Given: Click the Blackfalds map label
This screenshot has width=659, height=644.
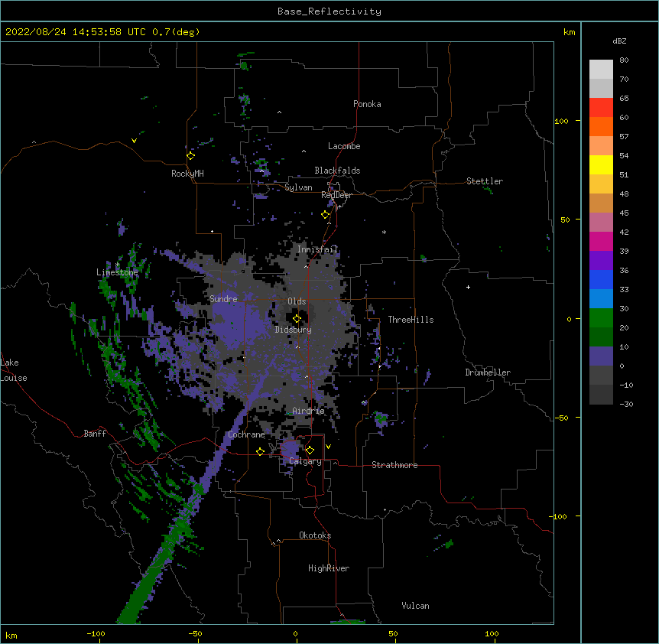Looking at the screenshot, I should click(x=337, y=171).
